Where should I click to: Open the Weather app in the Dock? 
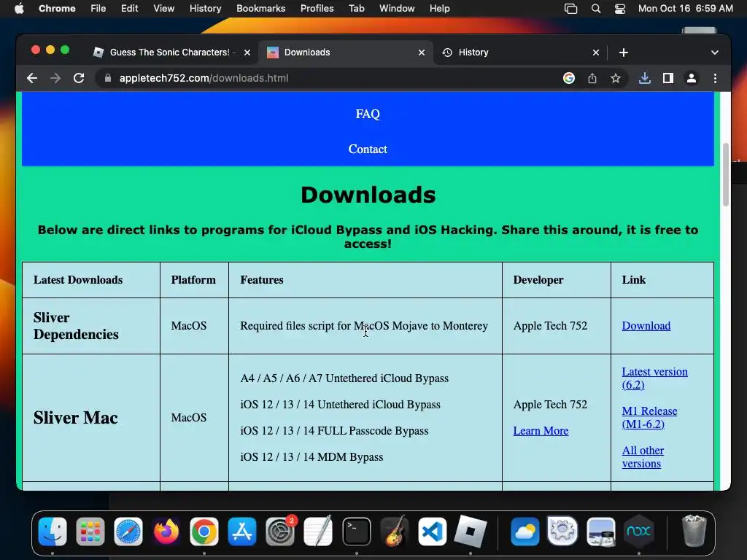[525, 531]
